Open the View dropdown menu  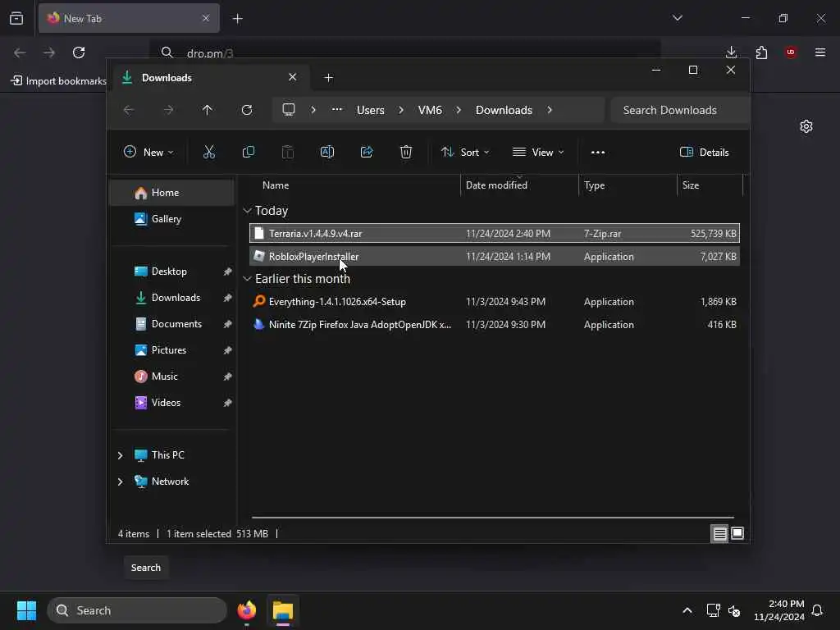pyautogui.click(x=538, y=152)
